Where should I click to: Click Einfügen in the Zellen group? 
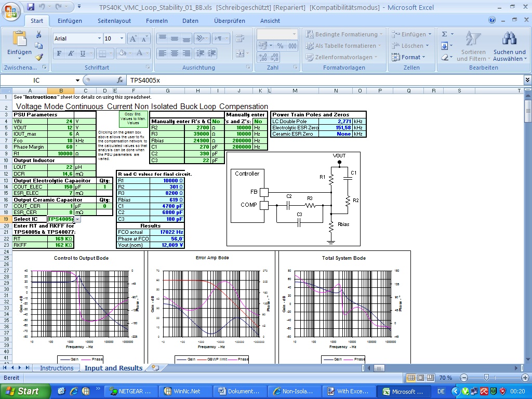tap(411, 34)
